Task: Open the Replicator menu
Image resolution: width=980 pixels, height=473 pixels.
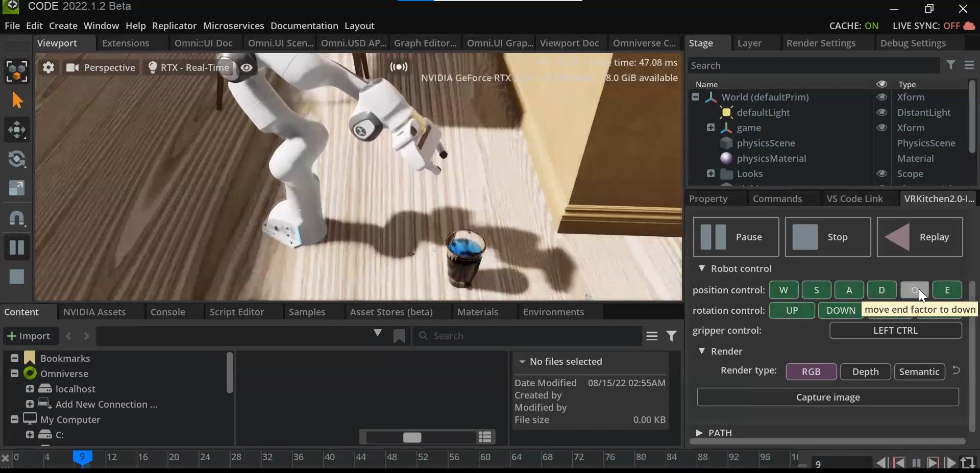Action: (x=174, y=26)
